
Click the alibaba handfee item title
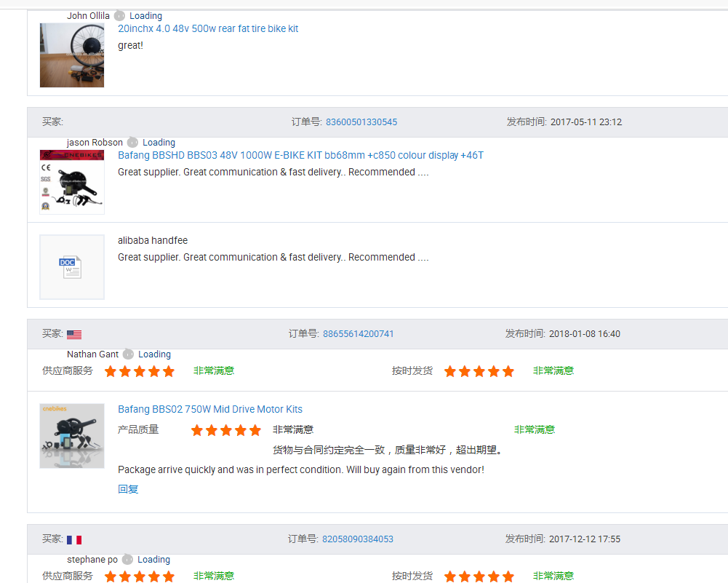[153, 241]
